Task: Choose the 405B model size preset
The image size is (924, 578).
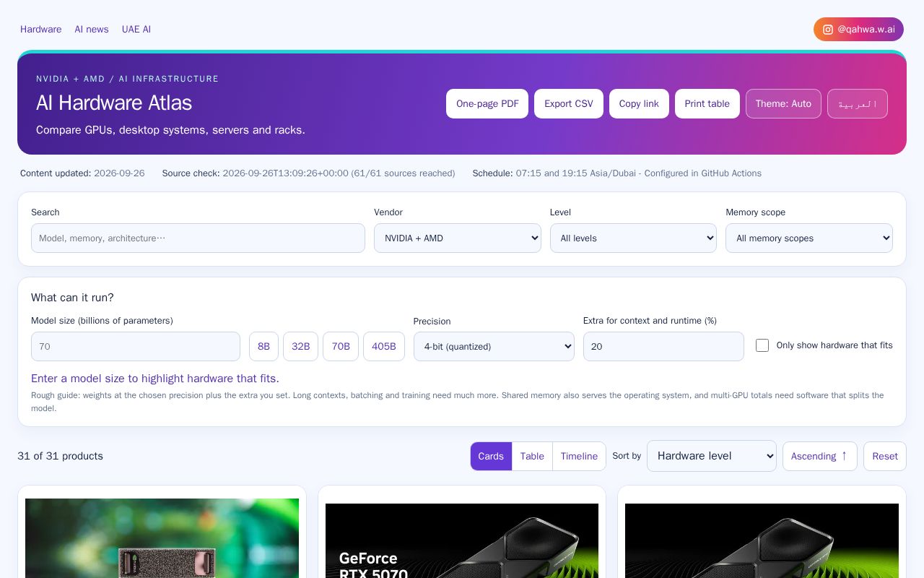Action: point(384,346)
